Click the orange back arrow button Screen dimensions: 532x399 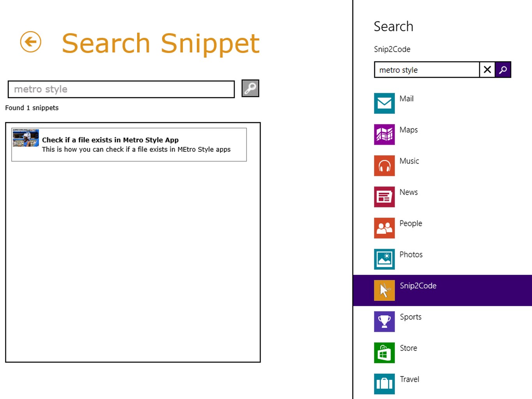pyautogui.click(x=31, y=42)
